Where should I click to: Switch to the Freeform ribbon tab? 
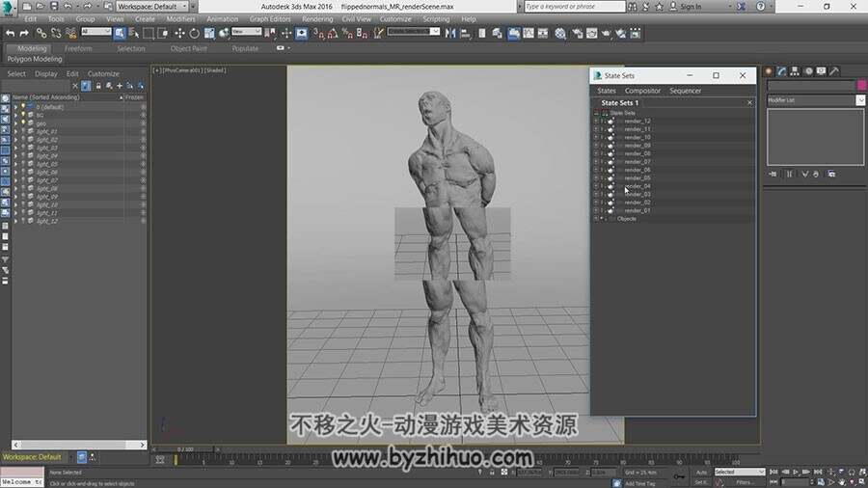(x=78, y=48)
